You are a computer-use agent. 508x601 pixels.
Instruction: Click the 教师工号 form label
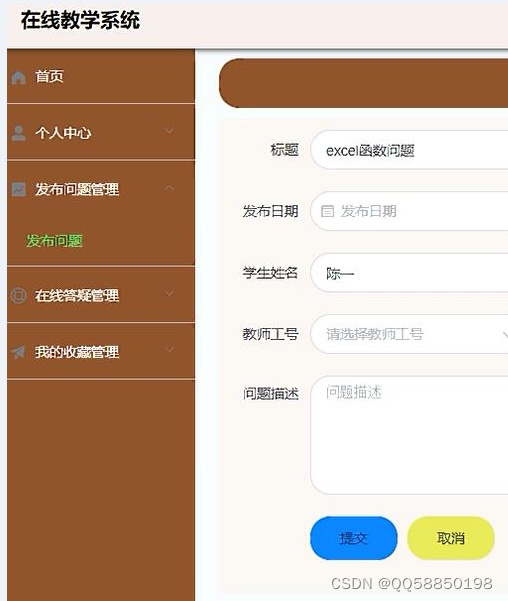point(270,334)
